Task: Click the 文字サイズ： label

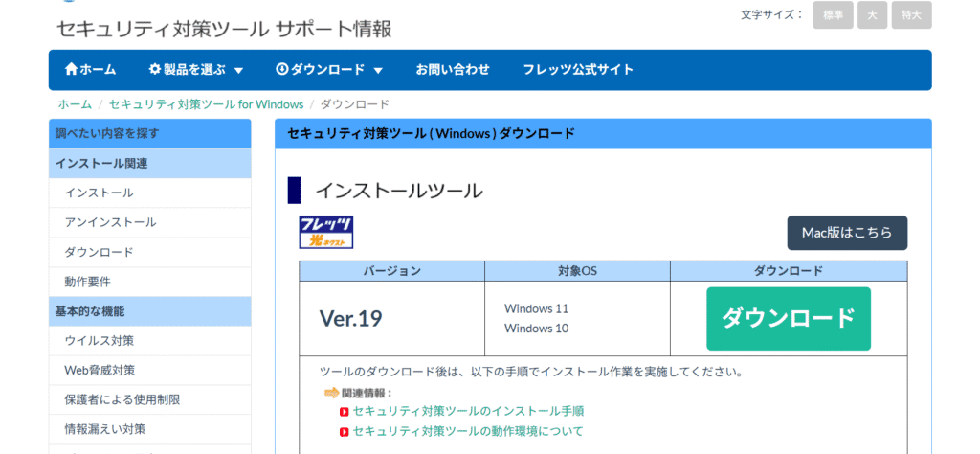Action: 772,15
